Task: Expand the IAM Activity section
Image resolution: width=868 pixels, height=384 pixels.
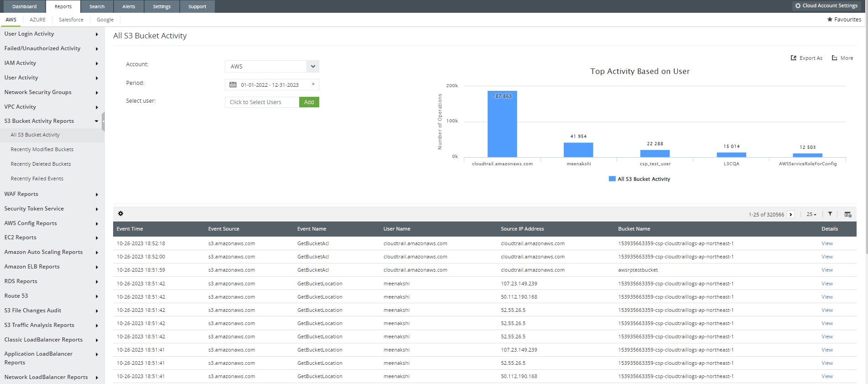Action: coord(51,63)
